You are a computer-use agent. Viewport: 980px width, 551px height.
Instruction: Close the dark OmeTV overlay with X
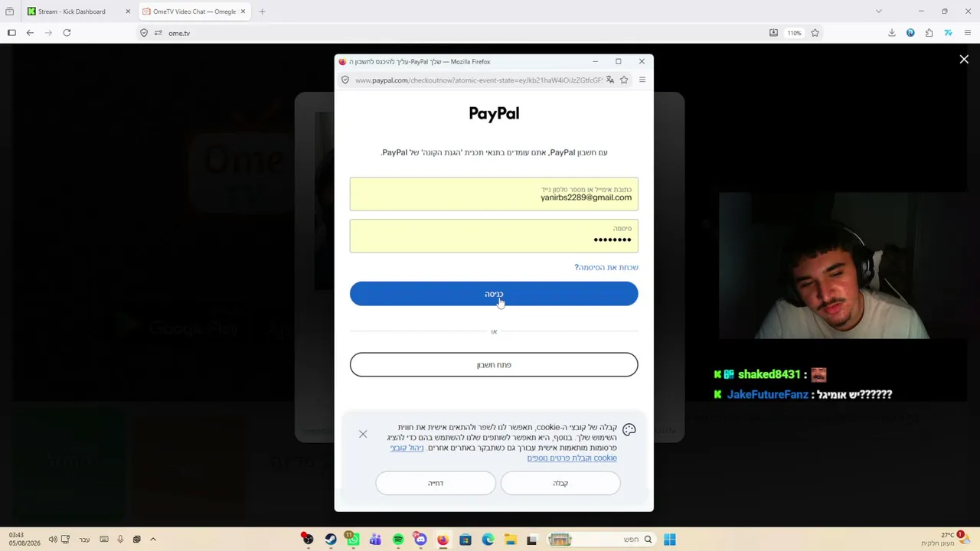pos(964,59)
